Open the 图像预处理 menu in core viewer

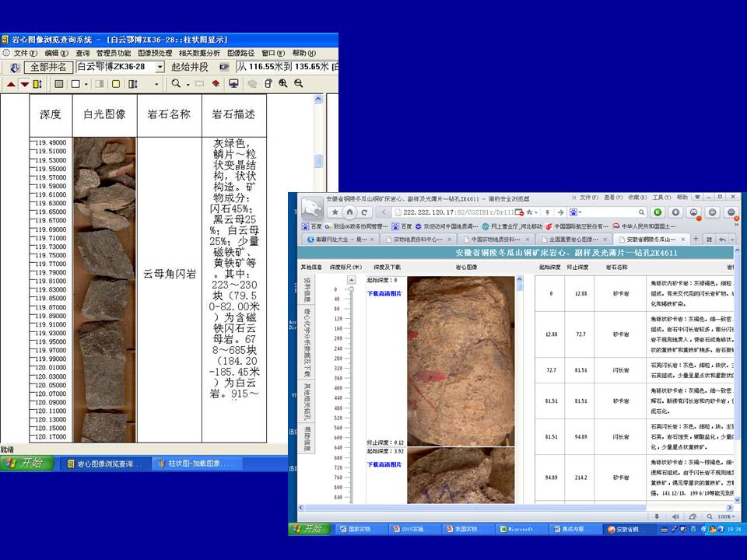155,53
